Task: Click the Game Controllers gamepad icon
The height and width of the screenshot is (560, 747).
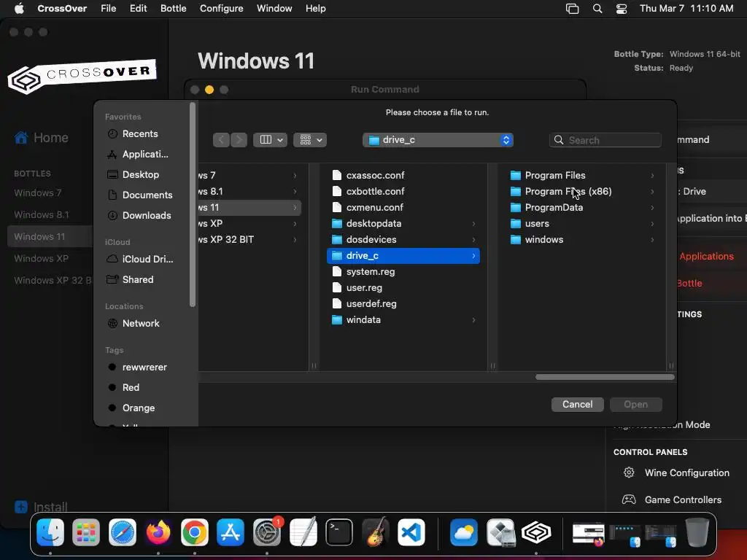Action: pyautogui.click(x=629, y=499)
